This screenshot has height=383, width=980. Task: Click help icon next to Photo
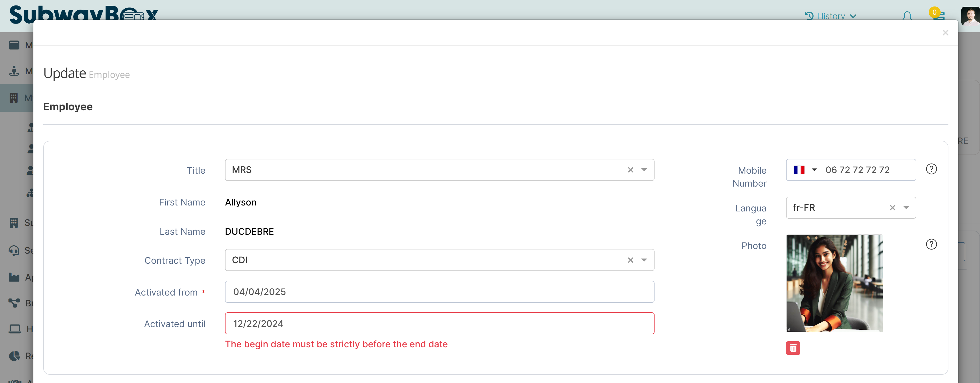click(931, 244)
